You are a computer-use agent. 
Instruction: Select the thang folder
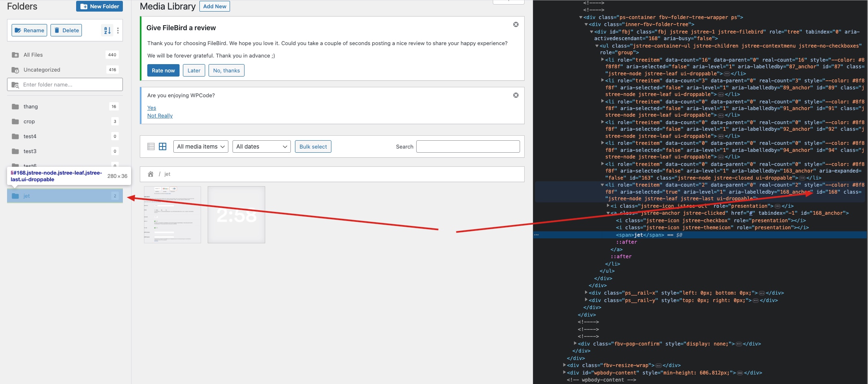31,106
